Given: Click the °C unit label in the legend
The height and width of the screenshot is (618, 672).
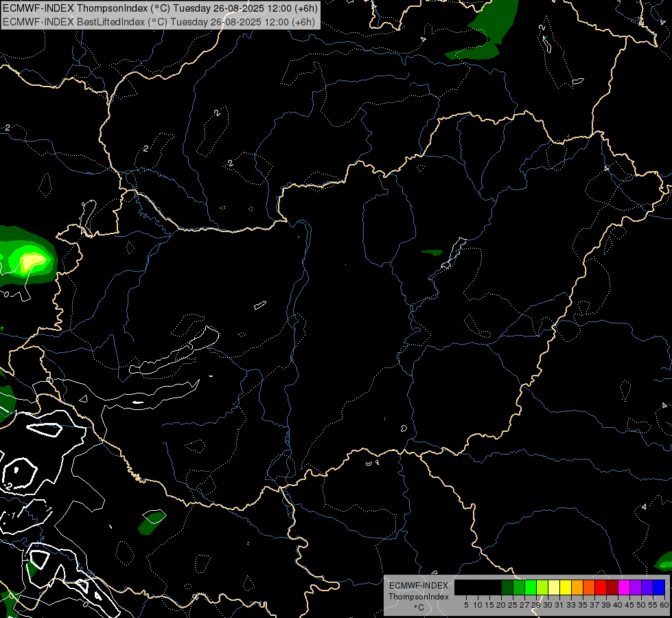Looking at the screenshot, I should click(x=419, y=608).
